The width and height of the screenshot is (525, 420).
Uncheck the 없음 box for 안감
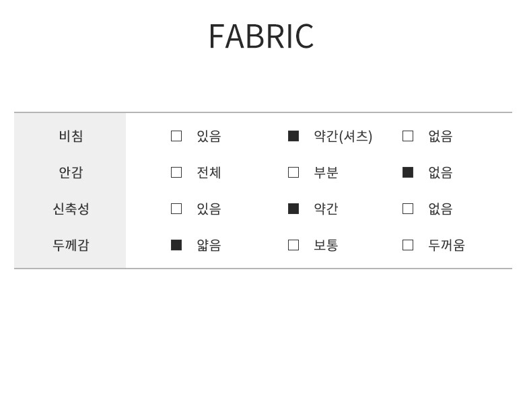(x=408, y=172)
